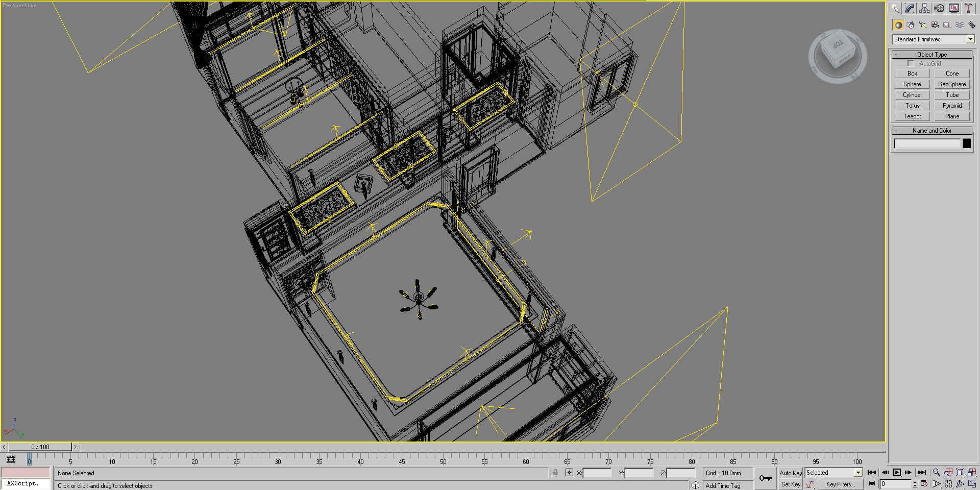Select the Cylinder primitive button
The height and width of the screenshot is (490, 980).
pyautogui.click(x=912, y=95)
